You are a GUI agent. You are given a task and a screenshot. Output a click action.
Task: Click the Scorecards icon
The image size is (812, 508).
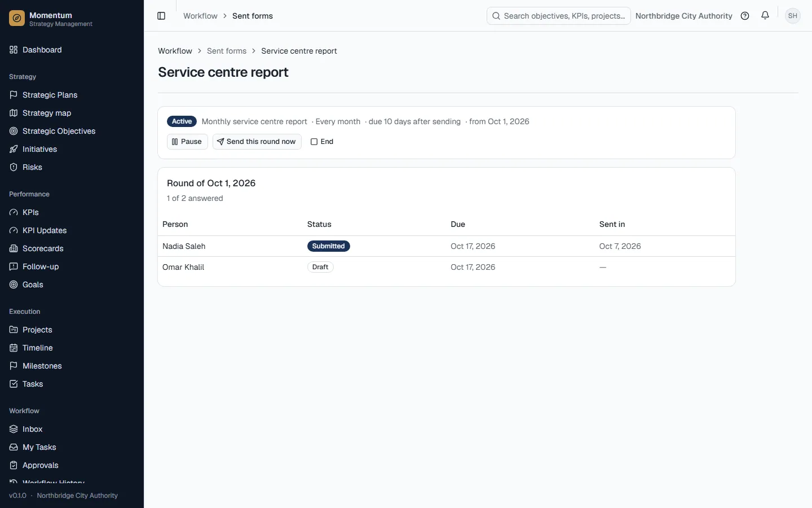click(x=14, y=248)
